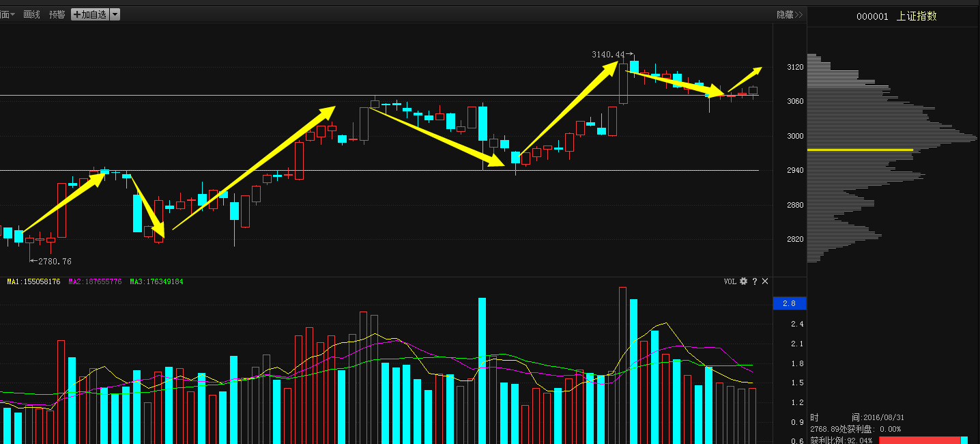Viewport: 980px width, 444px height.
Task: Click the VOL indicator help question mark
Action: click(755, 281)
